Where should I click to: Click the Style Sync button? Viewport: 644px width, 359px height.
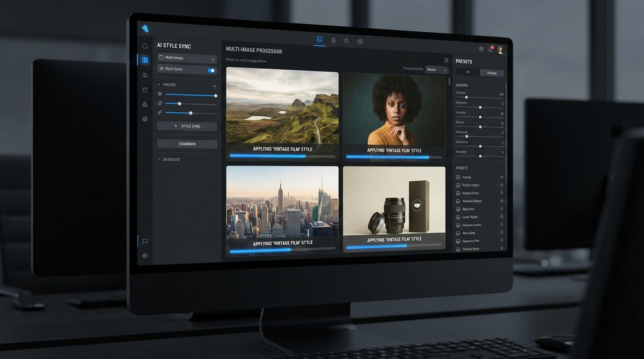(x=187, y=126)
